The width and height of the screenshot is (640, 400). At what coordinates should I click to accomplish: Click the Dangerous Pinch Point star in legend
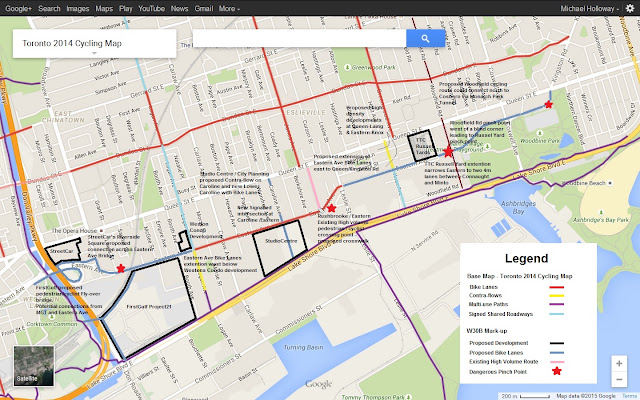tap(557, 371)
